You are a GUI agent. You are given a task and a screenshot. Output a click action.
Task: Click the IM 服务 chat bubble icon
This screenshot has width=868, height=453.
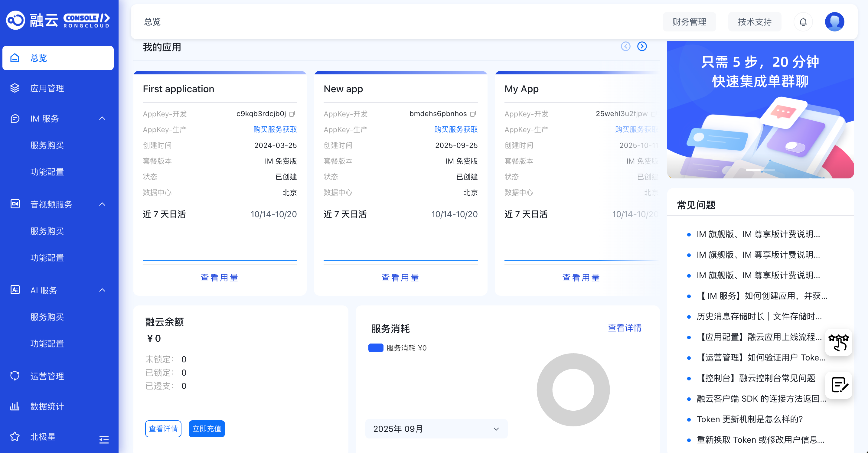(15, 119)
